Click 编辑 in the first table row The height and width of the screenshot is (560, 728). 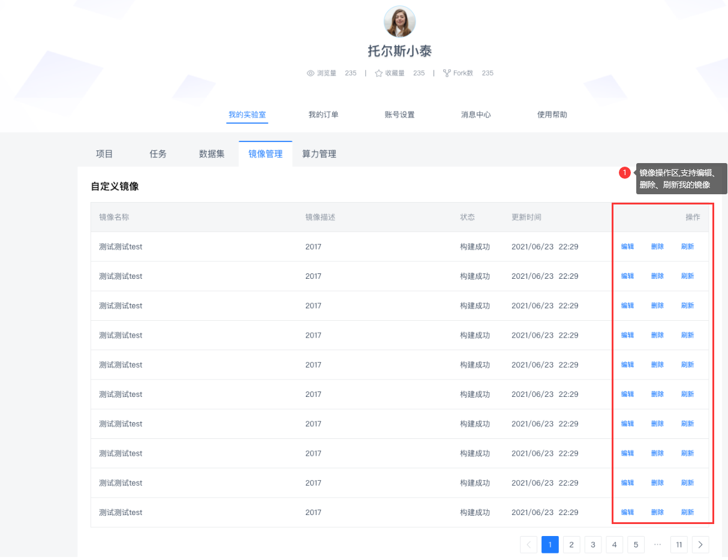click(x=627, y=246)
